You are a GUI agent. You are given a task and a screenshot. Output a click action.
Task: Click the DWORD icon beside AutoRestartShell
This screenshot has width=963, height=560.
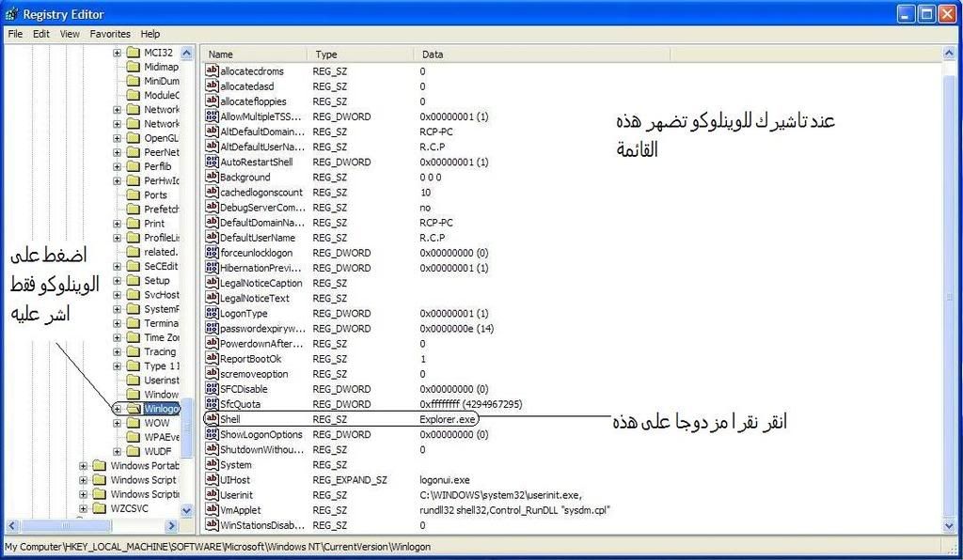[x=212, y=162]
